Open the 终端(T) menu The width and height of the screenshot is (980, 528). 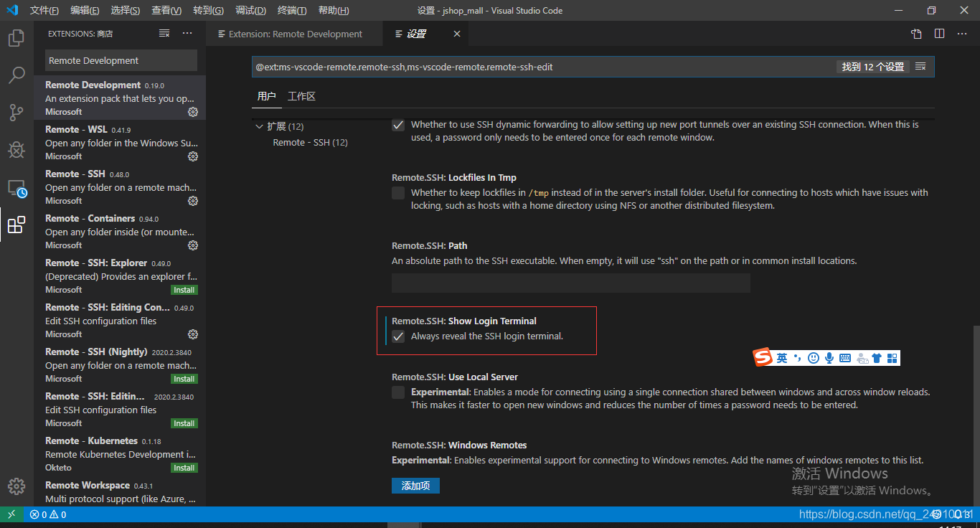point(292,10)
